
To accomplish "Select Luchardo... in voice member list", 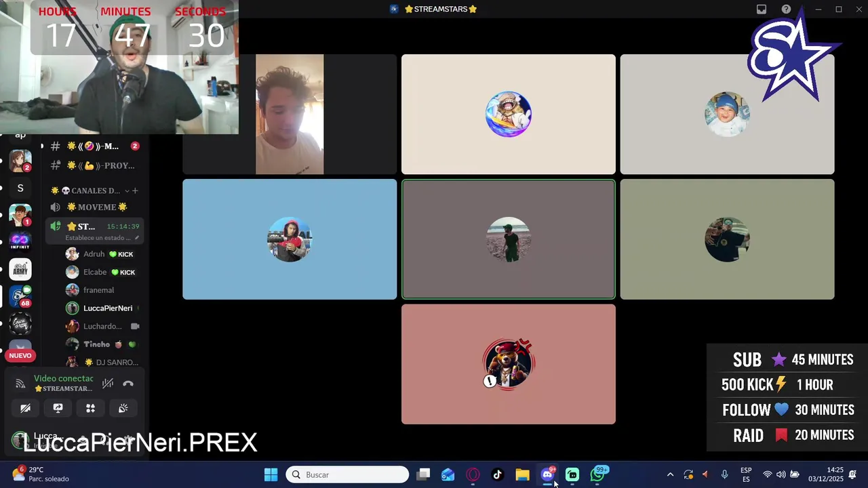I will coord(102,326).
